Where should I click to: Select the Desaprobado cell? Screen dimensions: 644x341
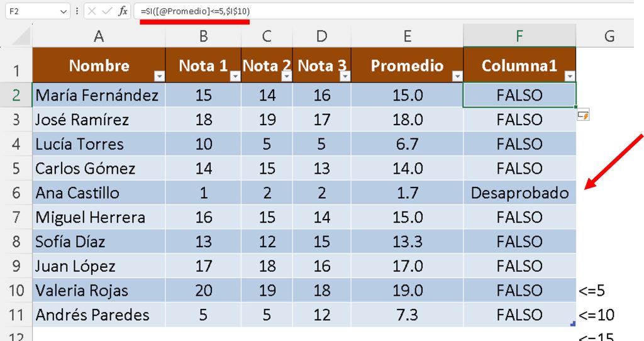pyautogui.click(x=519, y=193)
